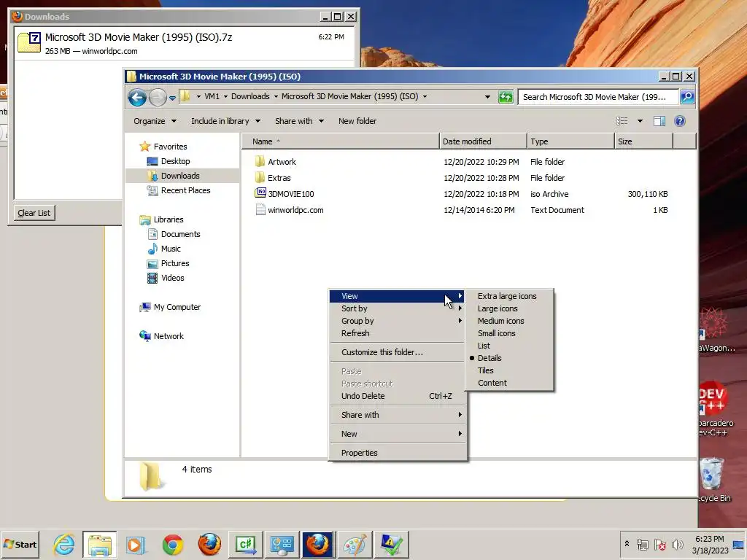Select Tiles view option

pyautogui.click(x=509, y=370)
